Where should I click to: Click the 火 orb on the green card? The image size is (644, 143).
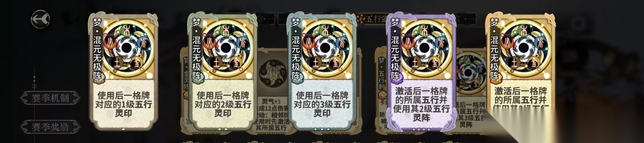coord(210,43)
